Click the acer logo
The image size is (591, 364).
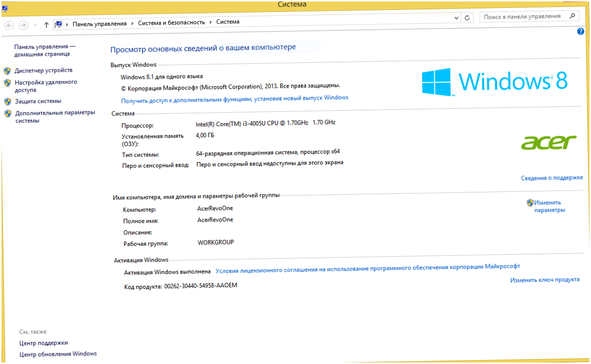[548, 142]
